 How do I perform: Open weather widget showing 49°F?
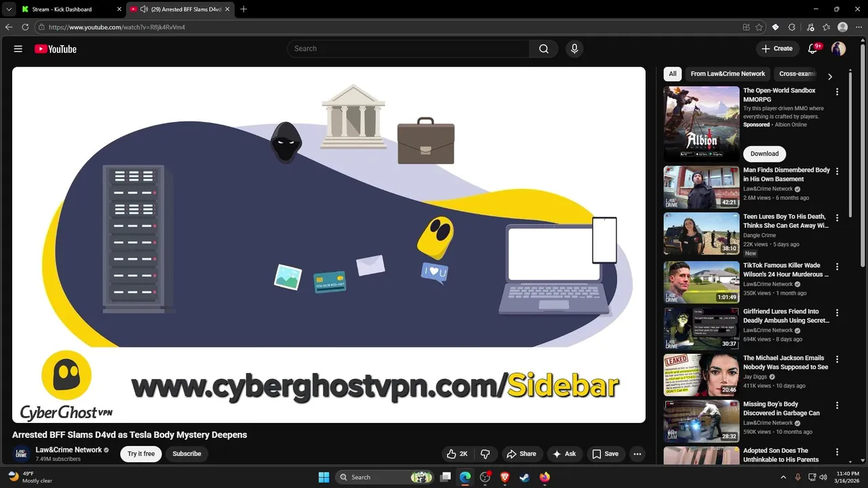(x=30, y=477)
